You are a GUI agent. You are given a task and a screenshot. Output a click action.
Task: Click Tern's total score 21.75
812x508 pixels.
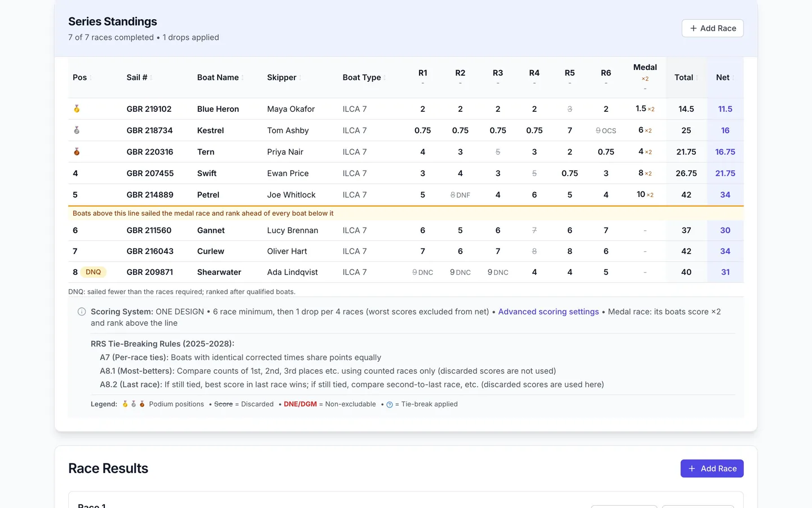tap(686, 152)
